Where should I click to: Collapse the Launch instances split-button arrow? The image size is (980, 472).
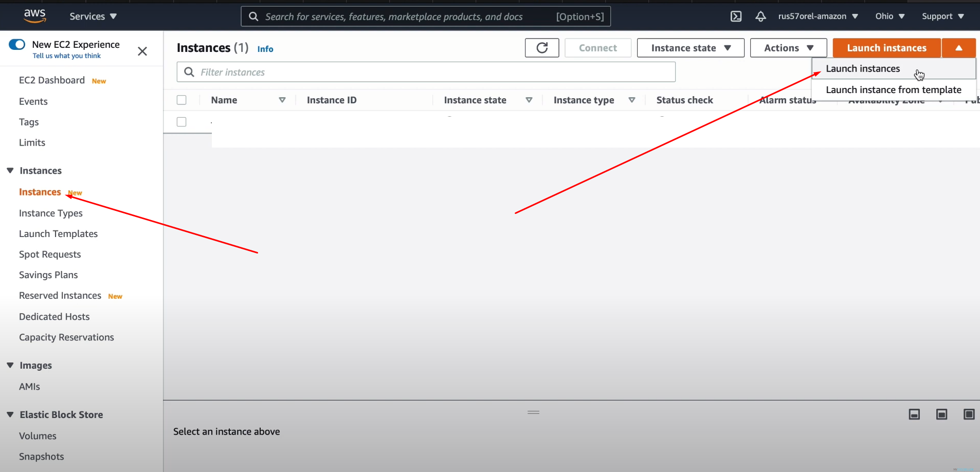click(959, 48)
